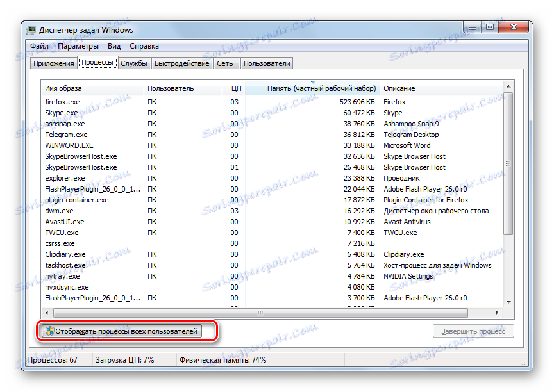Select the TWCU.exe image name
The height and width of the screenshot is (392, 554).
coord(62,233)
